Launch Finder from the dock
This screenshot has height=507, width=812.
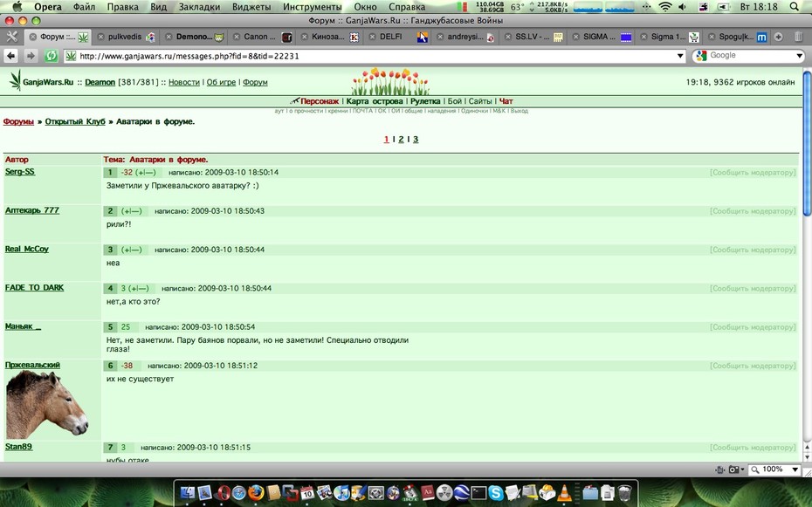pyautogui.click(x=187, y=492)
